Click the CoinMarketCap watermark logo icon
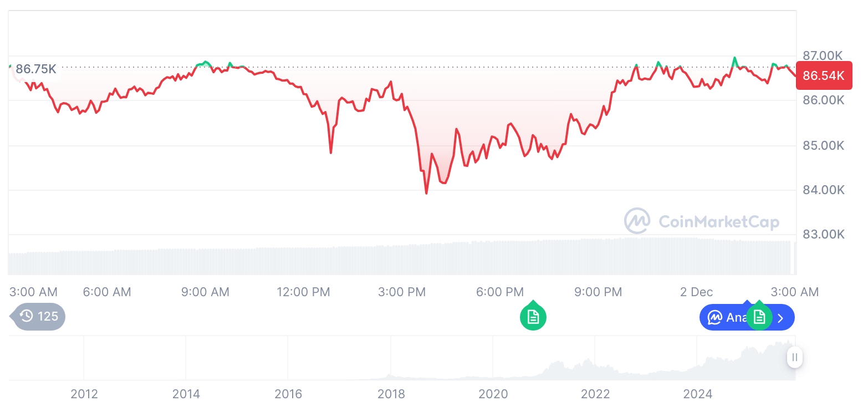Viewport: 868px width, 406px height. click(637, 221)
